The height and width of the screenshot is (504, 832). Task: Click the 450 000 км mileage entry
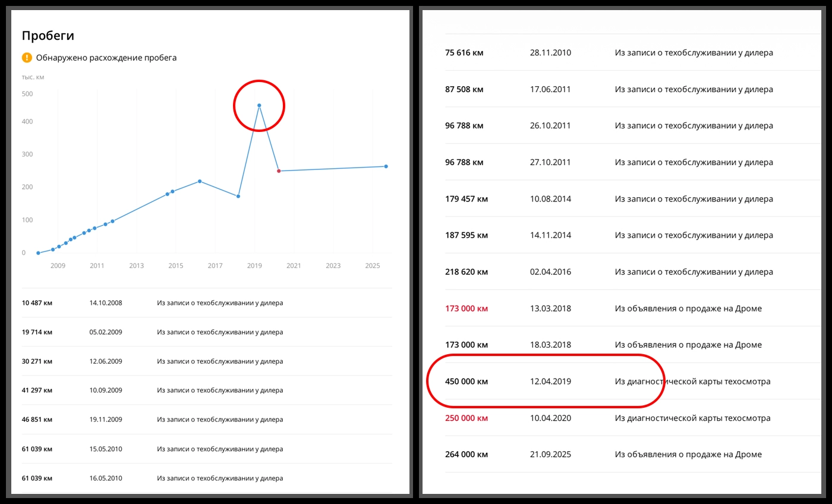(466, 382)
